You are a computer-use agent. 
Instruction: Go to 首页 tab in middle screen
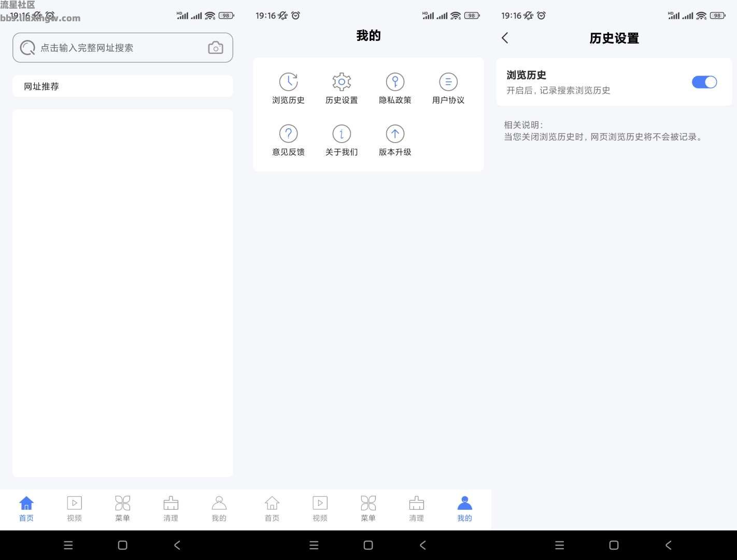(x=272, y=509)
